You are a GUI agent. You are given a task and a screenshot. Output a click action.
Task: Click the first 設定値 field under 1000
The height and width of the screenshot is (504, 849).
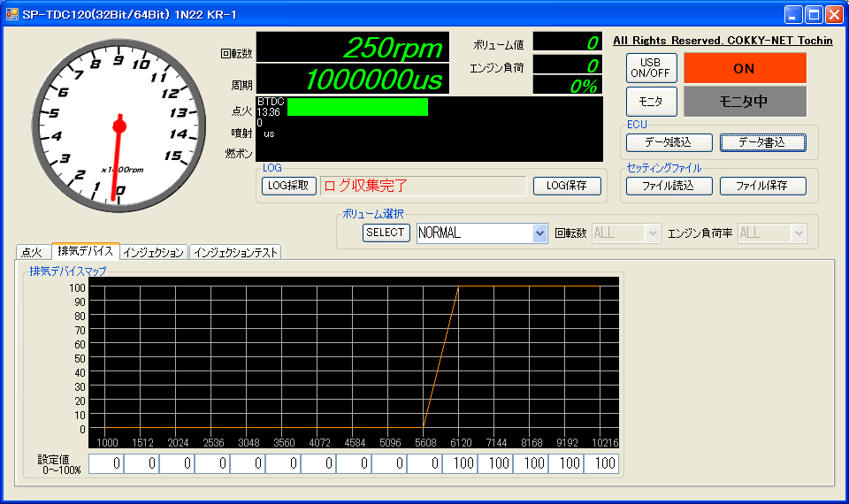coord(106,464)
